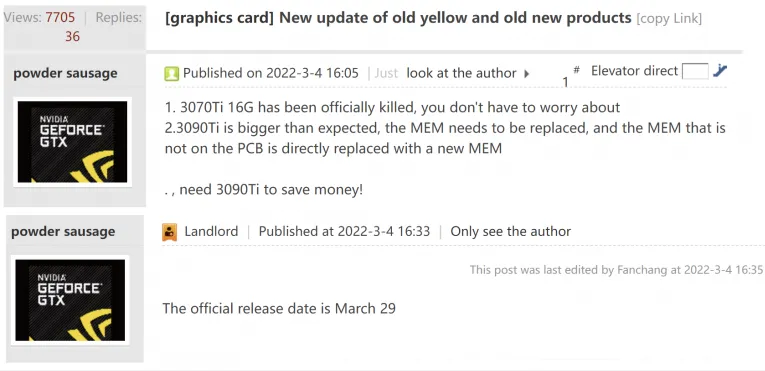Click the blue elevator jump icon
The width and height of the screenshot is (765, 371).
(720, 71)
